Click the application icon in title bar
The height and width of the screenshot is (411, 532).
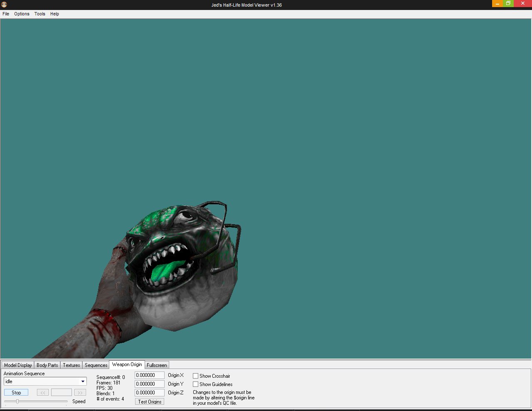click(4, 5)
